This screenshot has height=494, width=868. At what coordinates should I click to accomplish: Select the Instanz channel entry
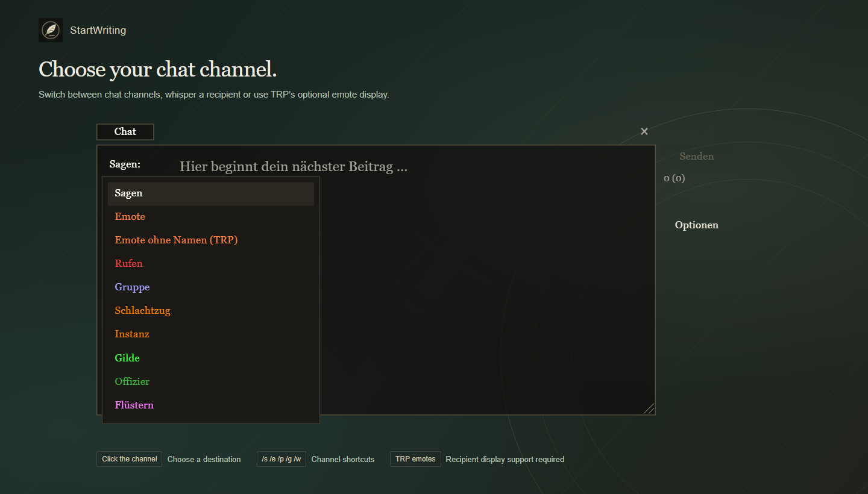click(211, 334)
